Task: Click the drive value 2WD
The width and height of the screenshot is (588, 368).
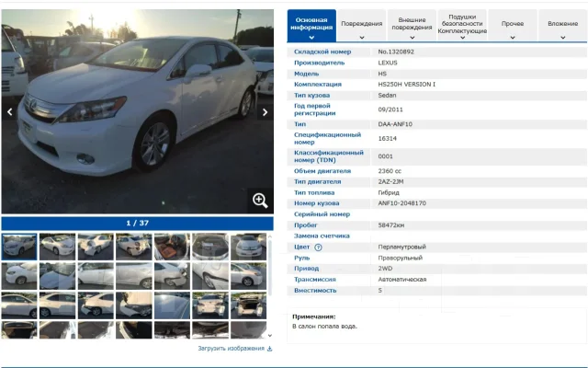Action: pyautogui.click(x=385, y=269)
